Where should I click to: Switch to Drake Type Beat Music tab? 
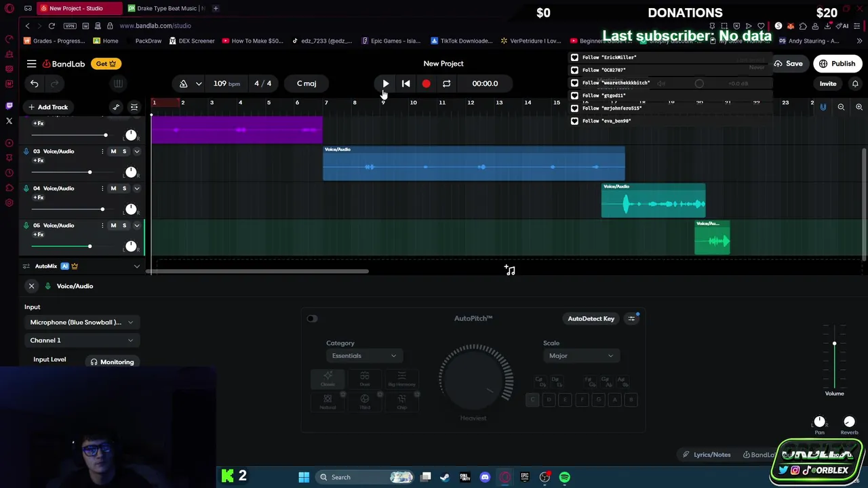click(165, 8)
